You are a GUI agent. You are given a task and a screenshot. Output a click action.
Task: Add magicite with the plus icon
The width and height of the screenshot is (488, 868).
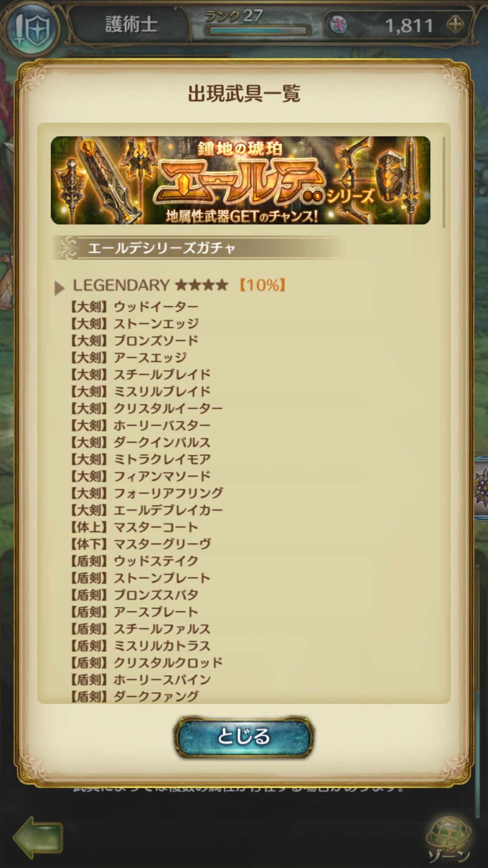(455, 24)
